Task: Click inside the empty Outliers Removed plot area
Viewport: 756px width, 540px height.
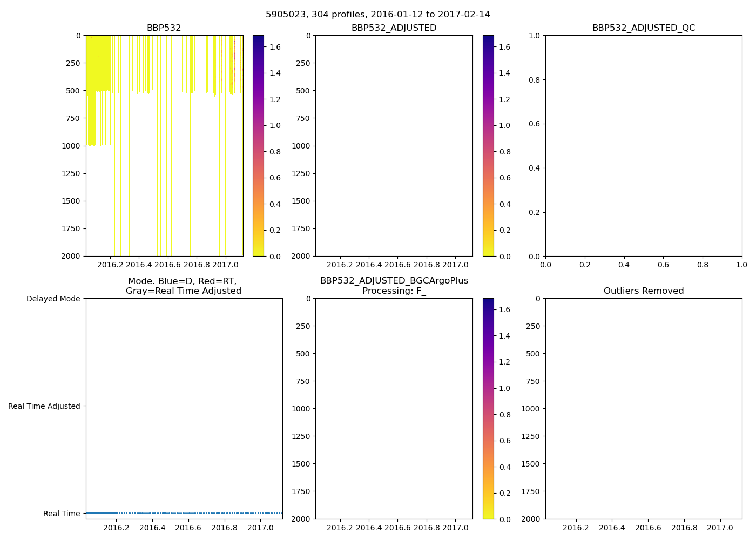Action: [643, 409]
